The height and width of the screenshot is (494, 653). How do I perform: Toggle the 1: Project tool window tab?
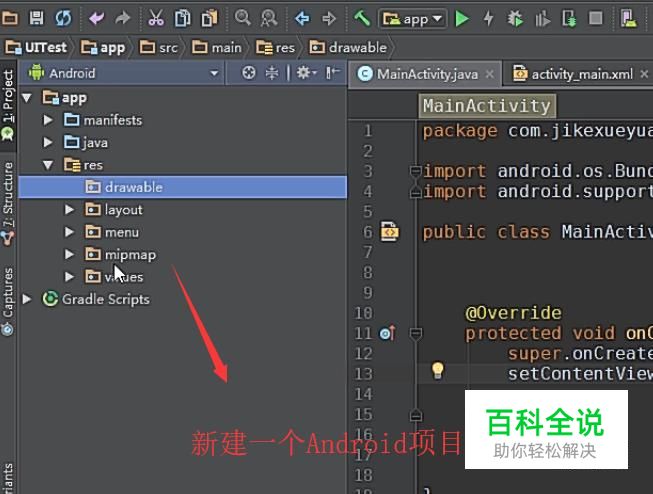pos(8,105)
